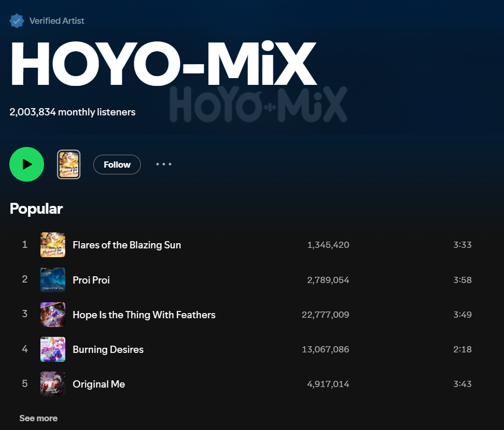Click the HOYO-MiX artist name heading
The image size is (504, 430).
tap(164, 63)
